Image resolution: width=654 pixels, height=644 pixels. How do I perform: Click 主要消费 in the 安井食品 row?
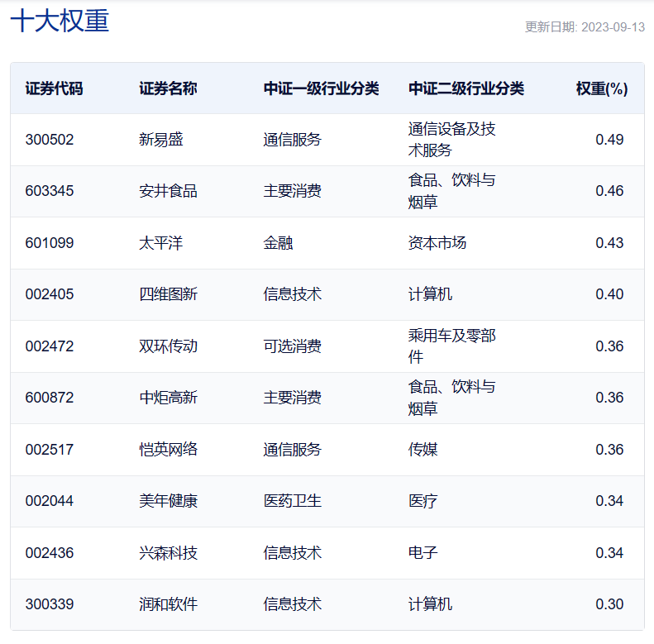click(292, 191)
